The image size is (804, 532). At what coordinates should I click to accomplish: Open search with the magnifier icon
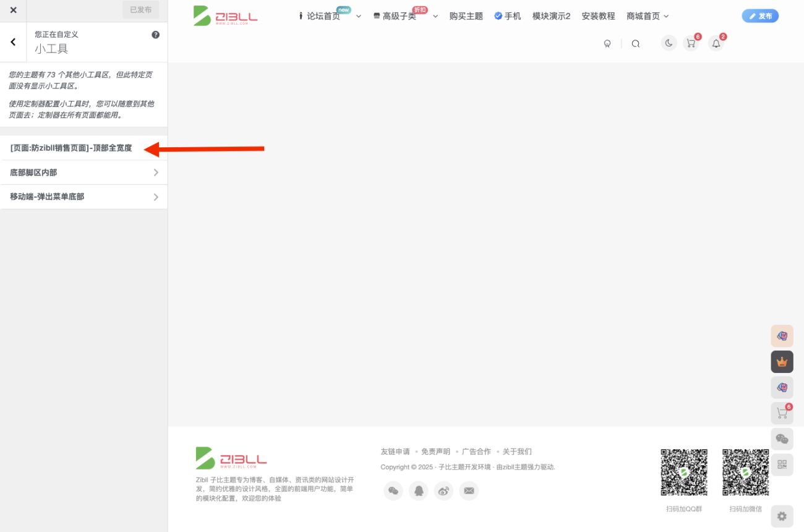635,43
